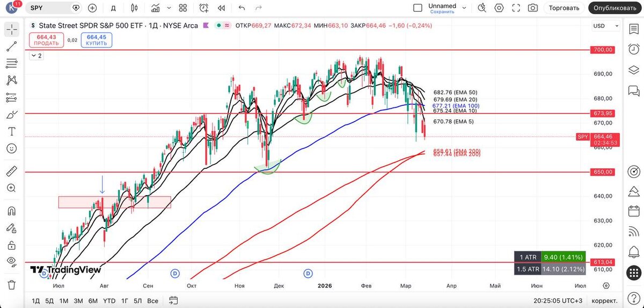Select the 1М date range
Screen dimensions: 644x308
pyautogui.click(x=64, y=300)
